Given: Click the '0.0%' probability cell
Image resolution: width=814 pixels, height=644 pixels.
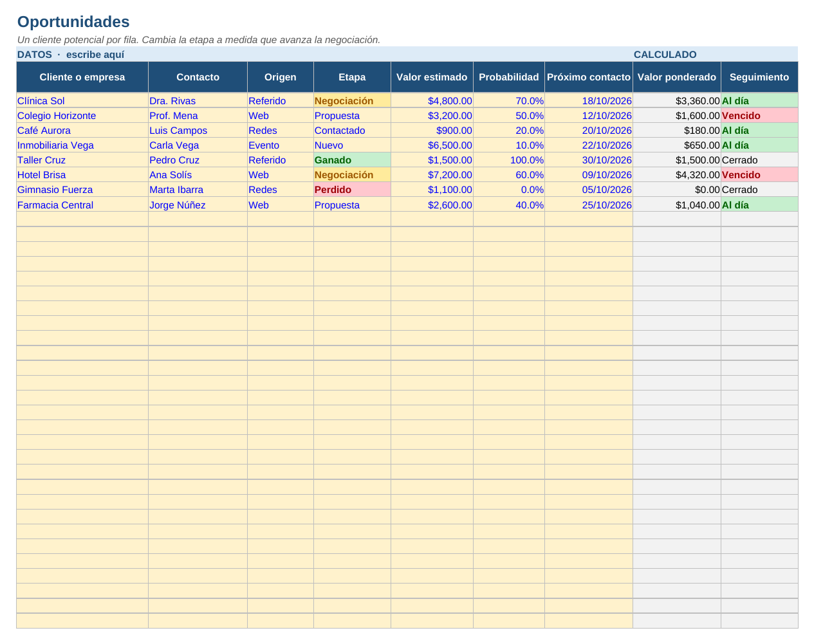Looking at the screenshot, I should coord(509,189).
